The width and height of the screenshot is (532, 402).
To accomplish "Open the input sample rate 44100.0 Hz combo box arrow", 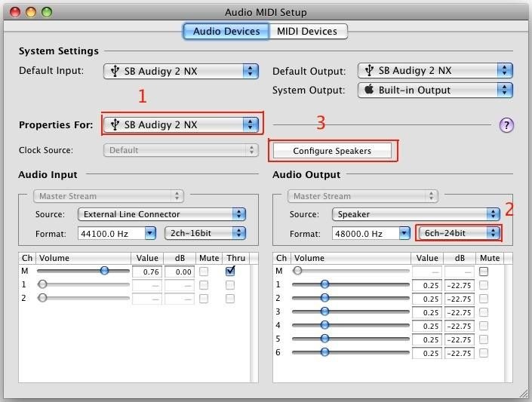I will click(x=150, y=233).
